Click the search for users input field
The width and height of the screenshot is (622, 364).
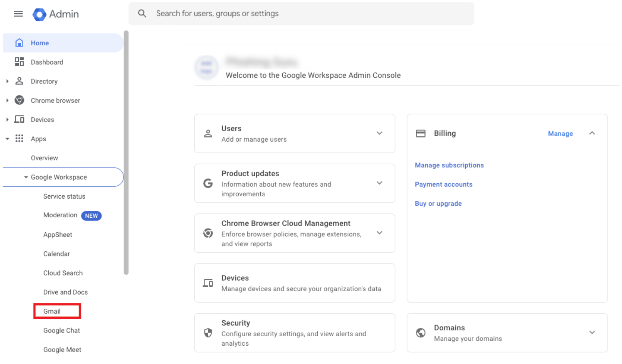(x=249, y=13)
